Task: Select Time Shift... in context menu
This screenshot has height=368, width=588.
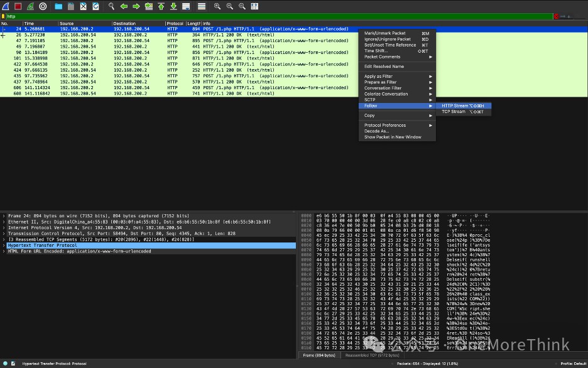Action: click(x=397, y=51)
